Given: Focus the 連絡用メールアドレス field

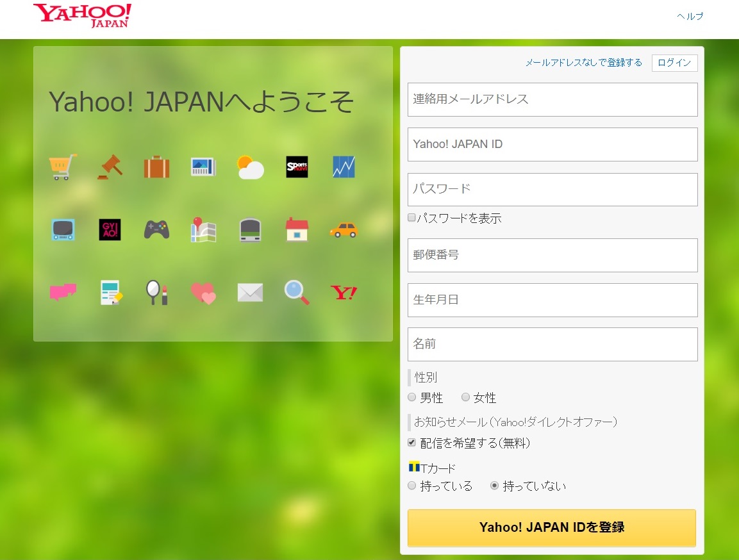Looking at the screenshot, I should [x=552, y=99].
